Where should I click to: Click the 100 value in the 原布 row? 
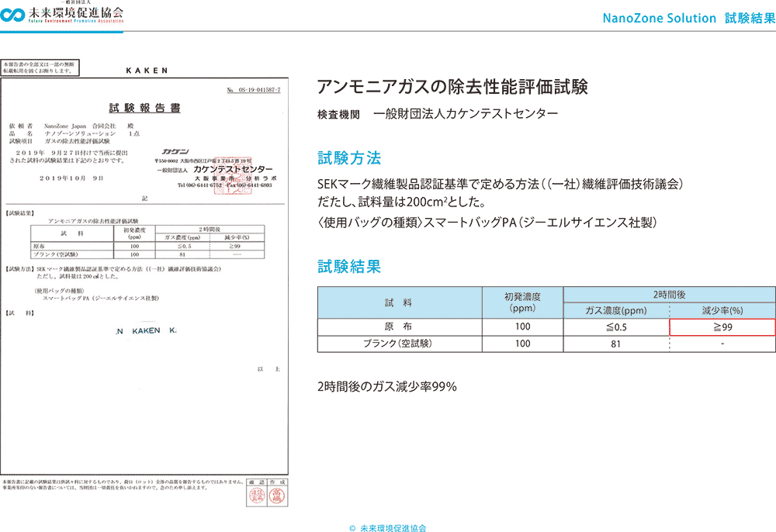[x=522, y=327]
